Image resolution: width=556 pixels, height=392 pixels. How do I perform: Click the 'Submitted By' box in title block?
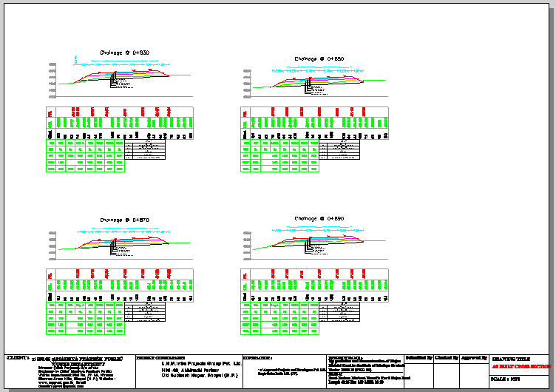419,358
